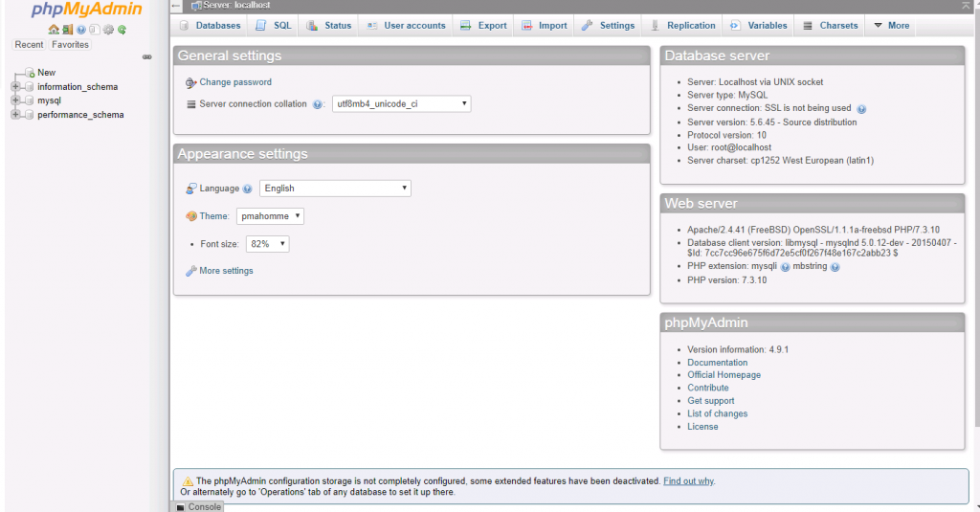Click the Change password key icon
The image size is (980, 512).
191,82
